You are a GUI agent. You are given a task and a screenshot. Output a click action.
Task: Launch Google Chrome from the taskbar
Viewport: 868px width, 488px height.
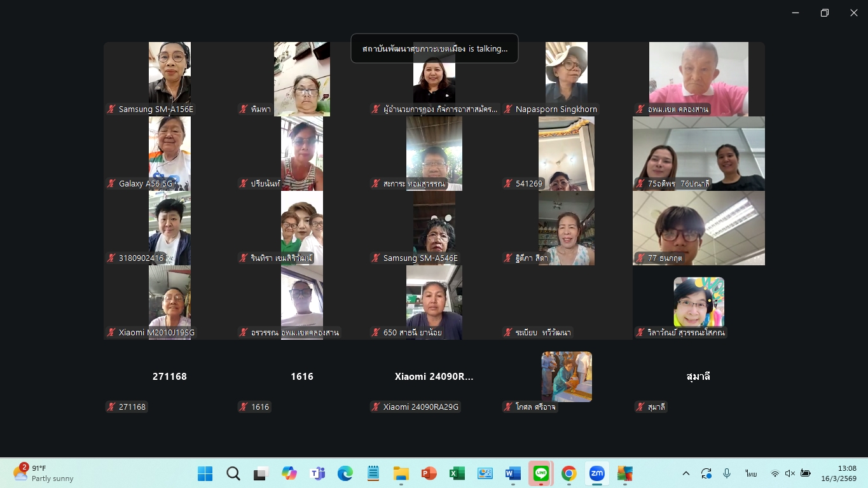click(x=568, y=473)
